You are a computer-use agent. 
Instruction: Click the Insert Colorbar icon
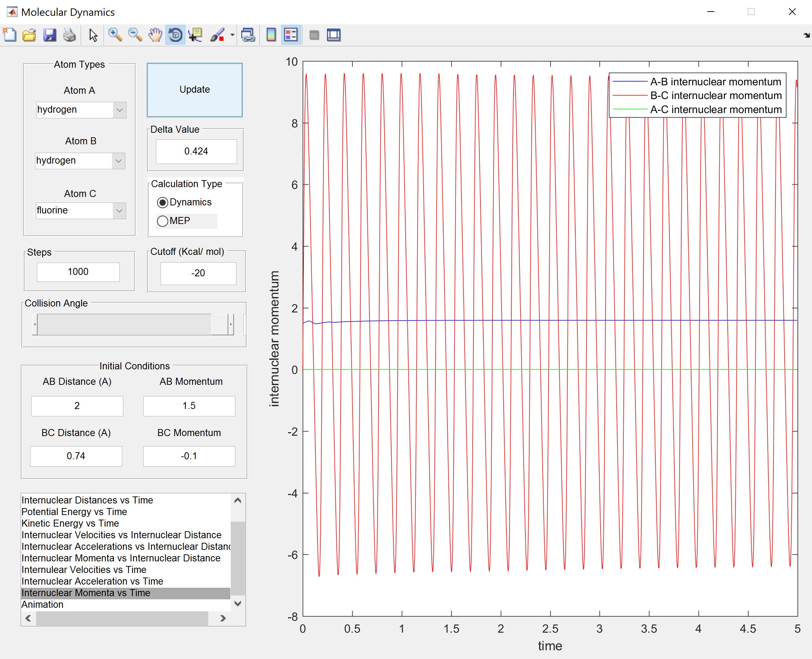(271, 35)
